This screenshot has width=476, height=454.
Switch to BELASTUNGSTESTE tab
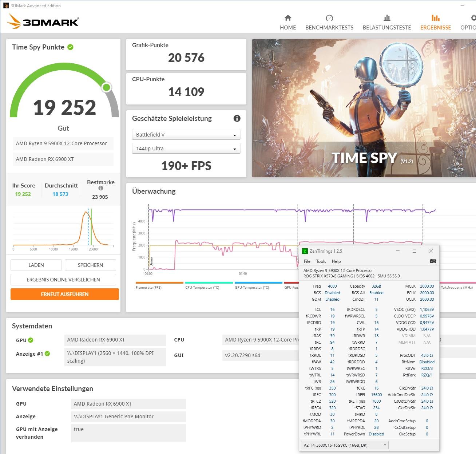point(386,22)
